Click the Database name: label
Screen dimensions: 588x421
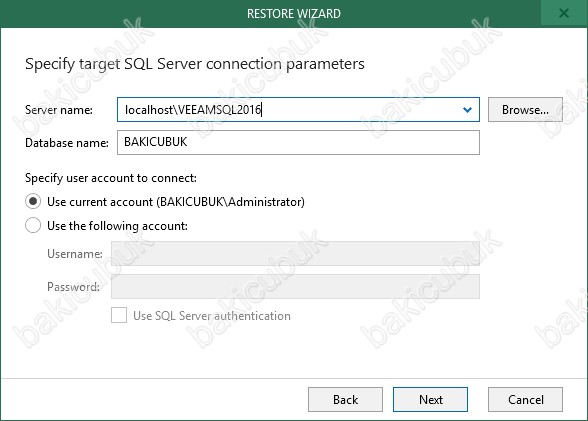[x=67, y=143]
